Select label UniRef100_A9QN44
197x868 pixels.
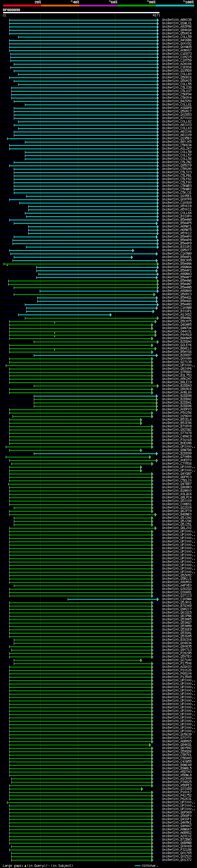[x=177, y=267]
